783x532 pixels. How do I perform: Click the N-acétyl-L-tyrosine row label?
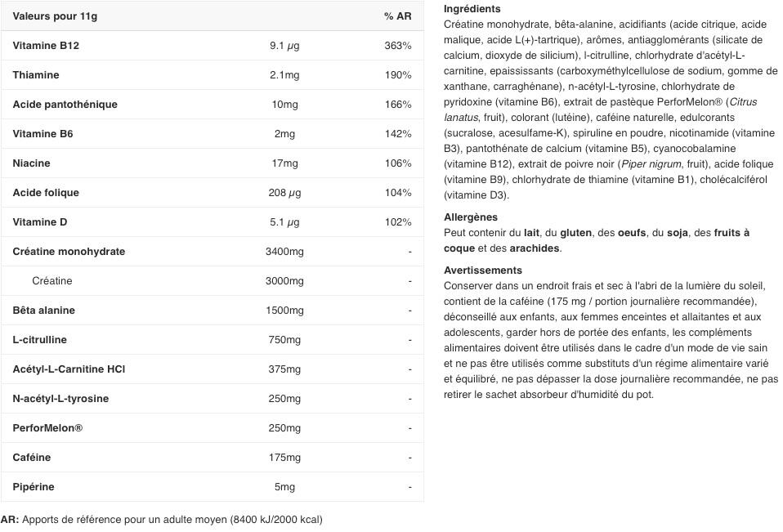60,399
